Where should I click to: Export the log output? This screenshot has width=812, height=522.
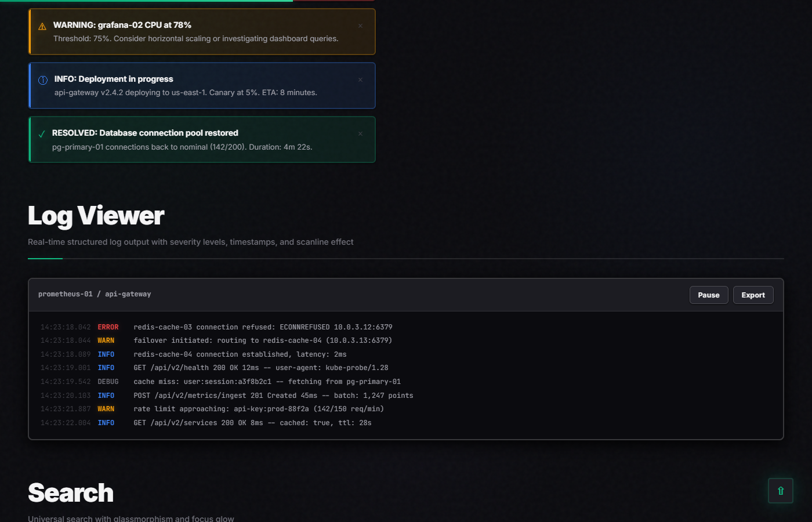(x=753, y=295)
